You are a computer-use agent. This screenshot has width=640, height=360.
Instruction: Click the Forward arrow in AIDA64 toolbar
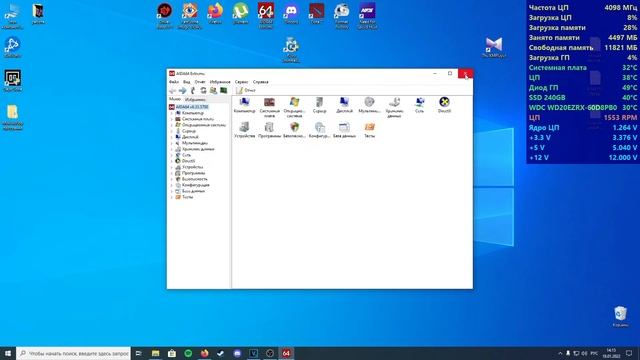click(x=182, y=91)
